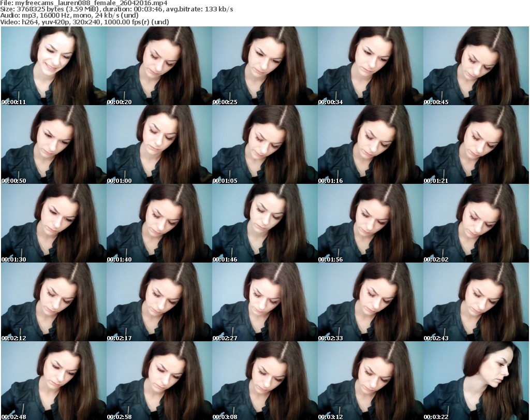Image resolution: width=530 pixels, height=420 pixels.
Task: Click the Size and duration info line
Action: pos(116,9)
